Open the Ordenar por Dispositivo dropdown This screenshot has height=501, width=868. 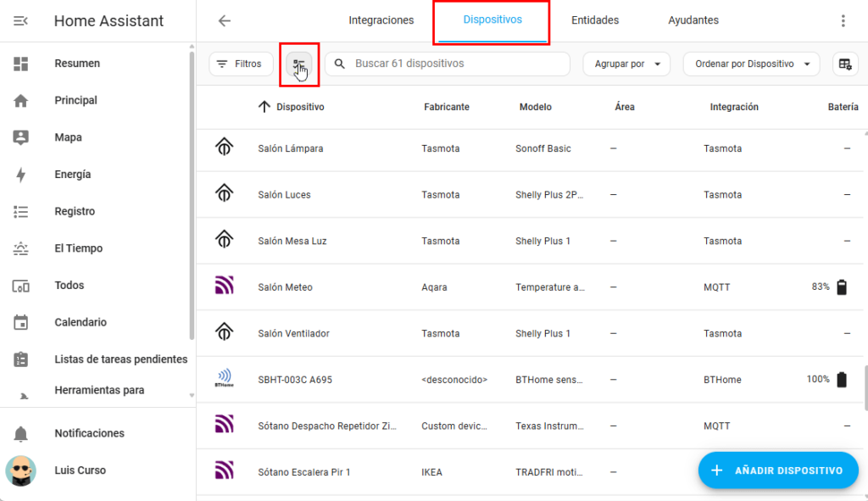751,64
